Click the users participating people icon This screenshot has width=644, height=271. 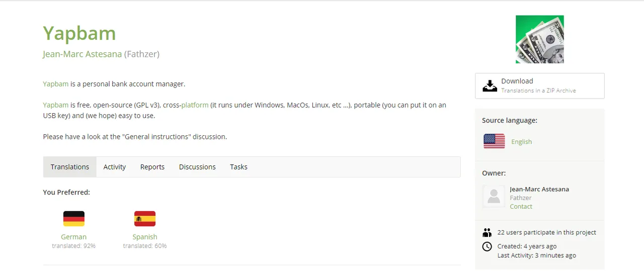click(x=487, y=233)
